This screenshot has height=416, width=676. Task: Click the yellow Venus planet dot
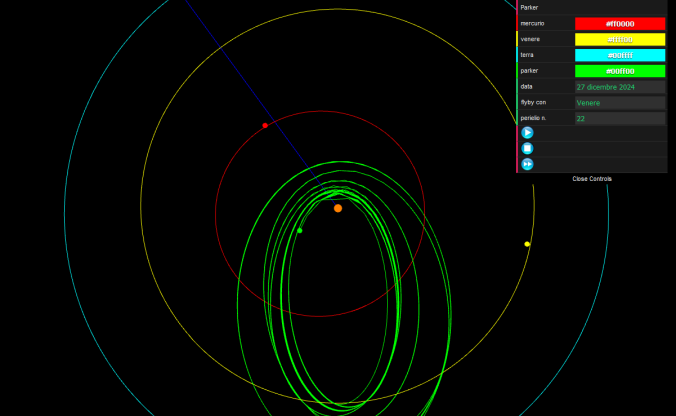click(x=527, y=244)
